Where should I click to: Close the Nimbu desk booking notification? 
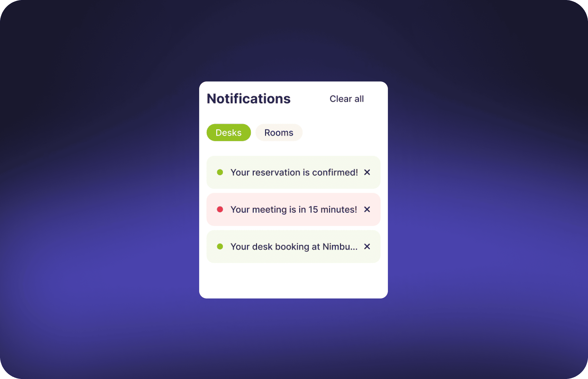(367, 246)
